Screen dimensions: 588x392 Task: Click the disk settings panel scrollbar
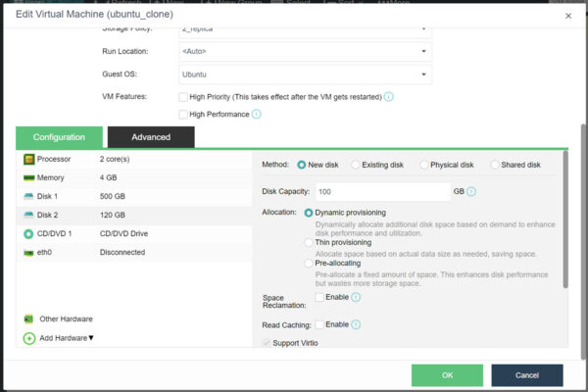[565, 220]
